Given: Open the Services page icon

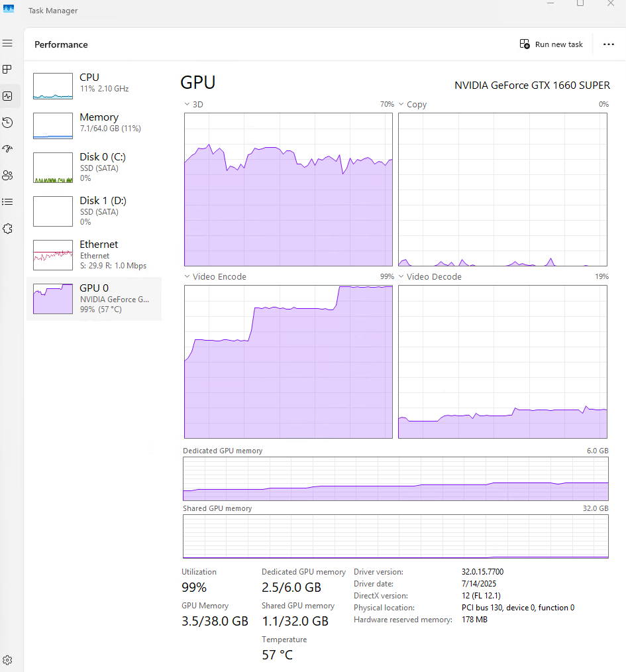Looking at the screenshot, I should (x=7, y=229).
